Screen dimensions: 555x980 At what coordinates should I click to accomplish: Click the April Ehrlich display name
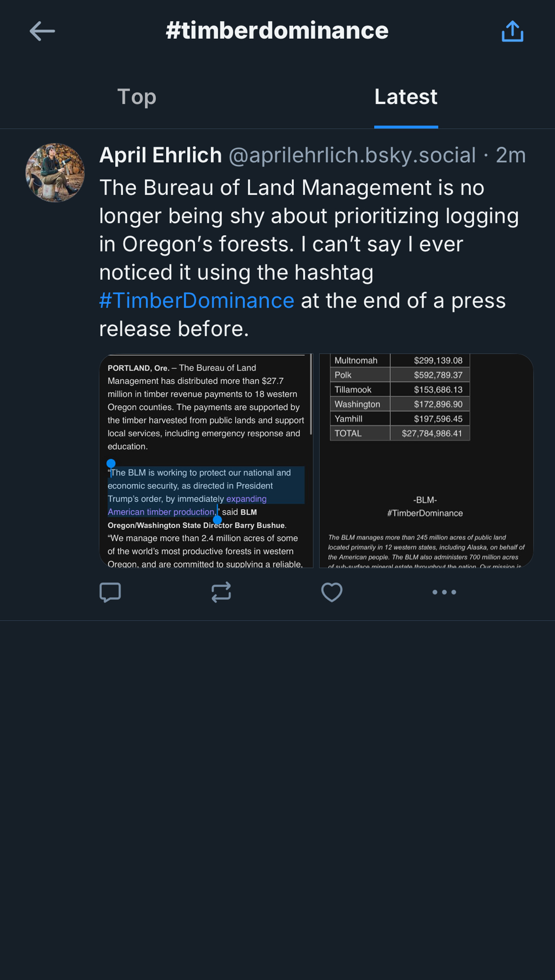160,155
